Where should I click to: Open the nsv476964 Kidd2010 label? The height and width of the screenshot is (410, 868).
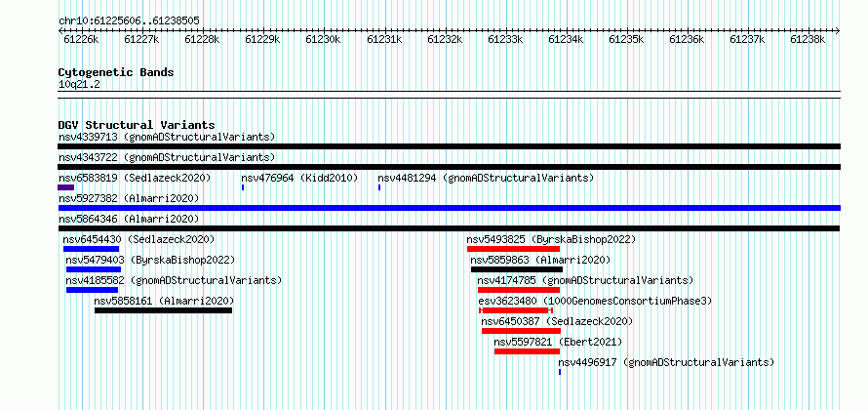(299, 178)
